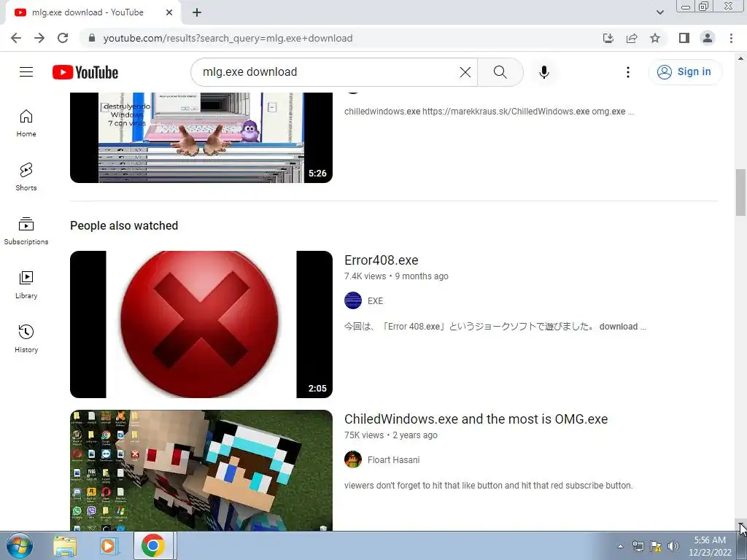Screen dimensions: 747x560
Task: Open the Windows Start menu
Action: (20, 545)
